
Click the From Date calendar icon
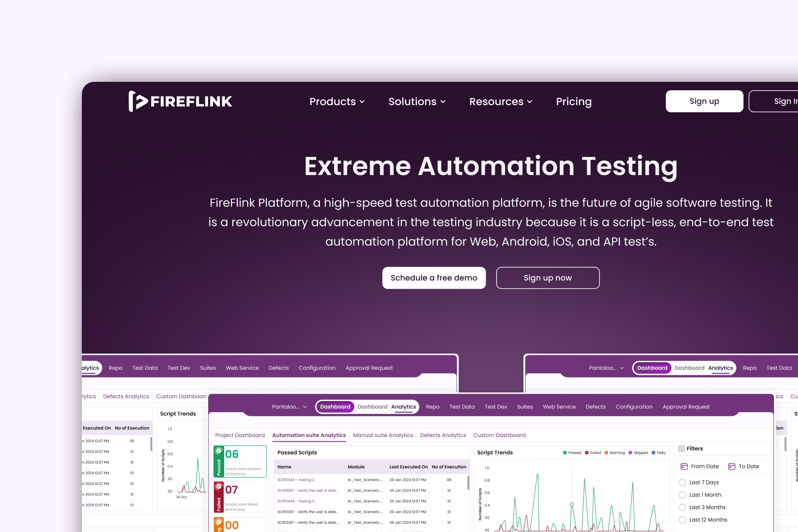click(x=684, y=467)
